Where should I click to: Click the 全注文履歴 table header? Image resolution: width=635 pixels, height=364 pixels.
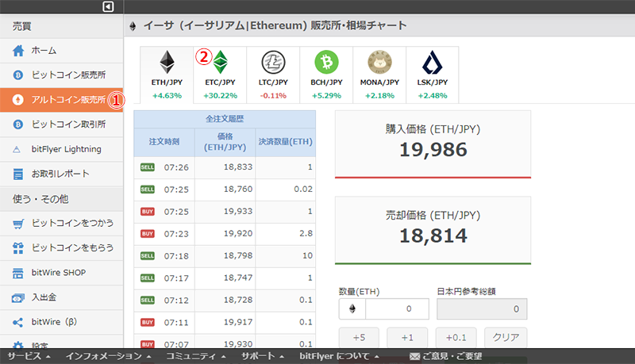pos(225,119)
